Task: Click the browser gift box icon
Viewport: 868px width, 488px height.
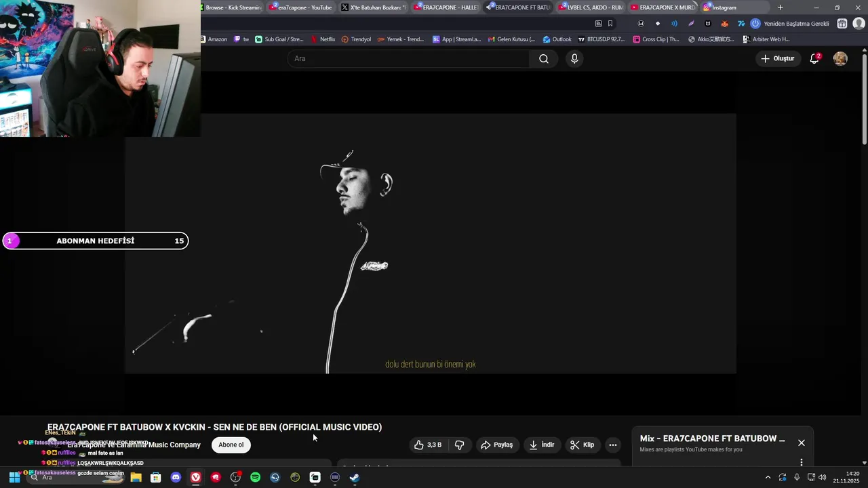Action: 842,24
